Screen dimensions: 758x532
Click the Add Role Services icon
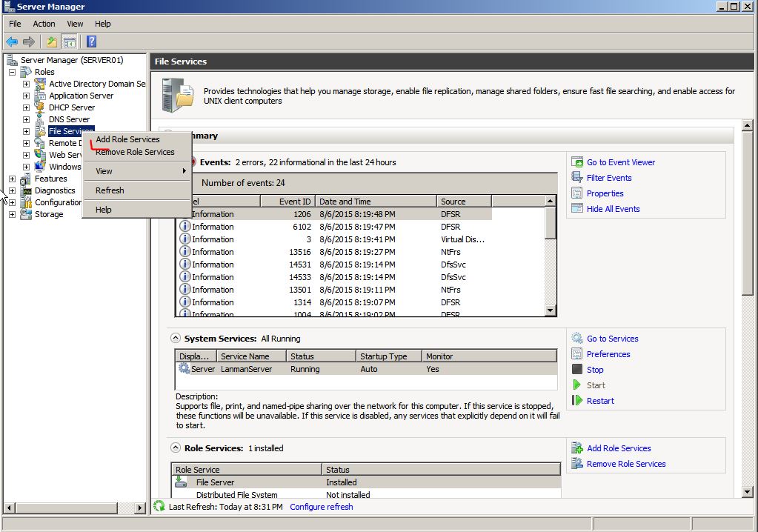[x=577, y=448]
